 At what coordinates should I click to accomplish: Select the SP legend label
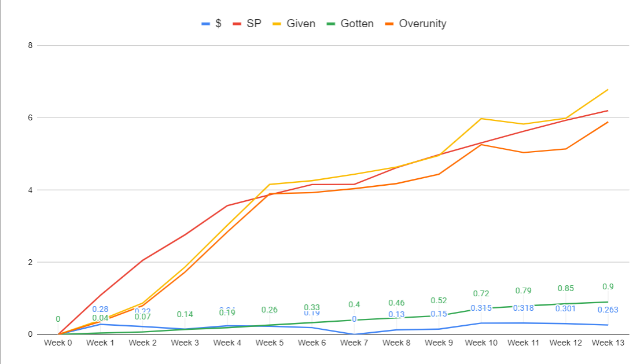click(254, 24)
